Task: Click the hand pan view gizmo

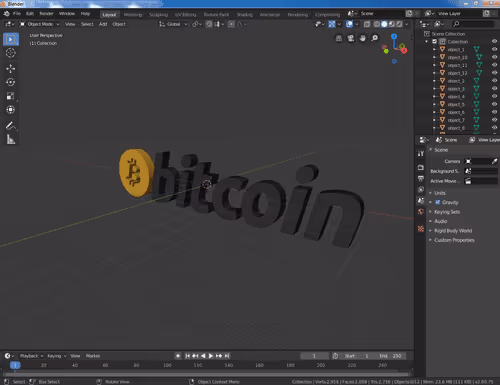Action: (363, 38)
